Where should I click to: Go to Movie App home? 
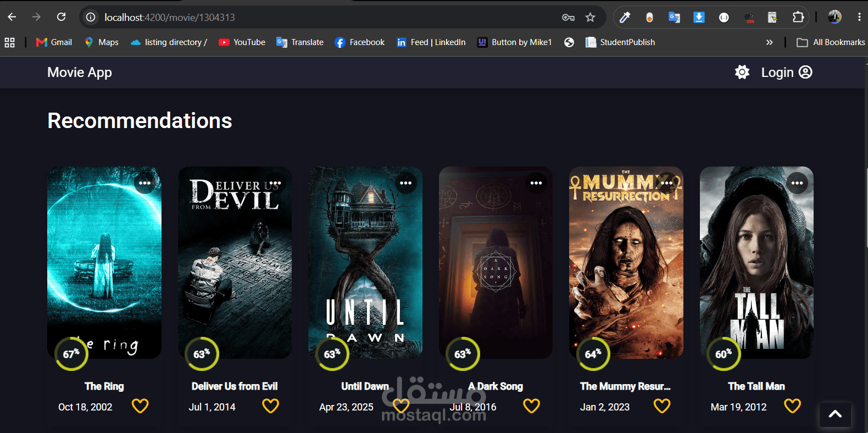(x=80, y=72)
